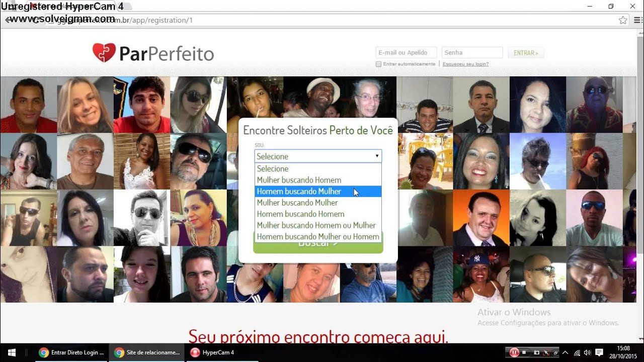Switch to Site de relacionamento Chrome taskbar window
The image size is (644, 362).
147,352
